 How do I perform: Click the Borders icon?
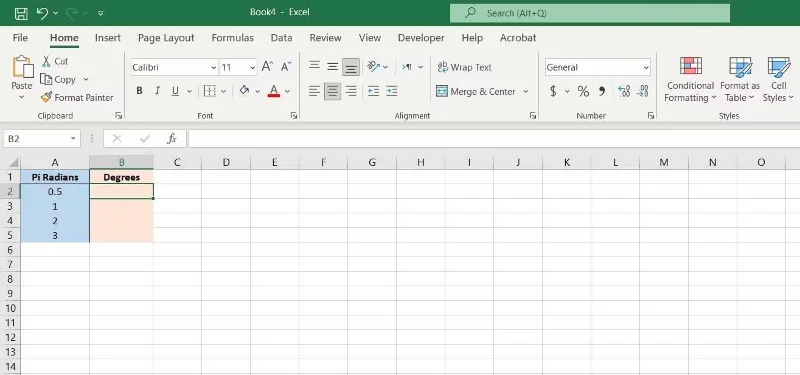point(210,91)
